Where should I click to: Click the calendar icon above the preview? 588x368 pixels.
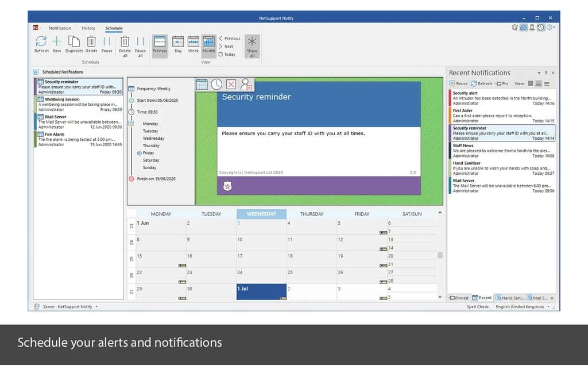pyautogui.click(x=202, y=85)
